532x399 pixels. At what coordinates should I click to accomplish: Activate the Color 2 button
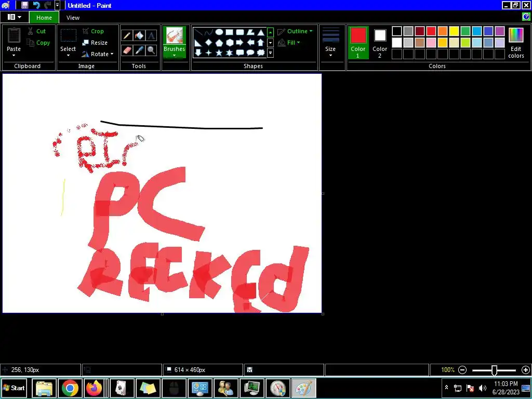380,43
